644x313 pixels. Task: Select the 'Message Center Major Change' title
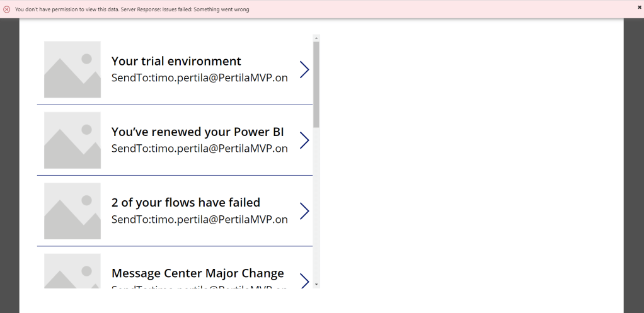(x=197, y=273)
